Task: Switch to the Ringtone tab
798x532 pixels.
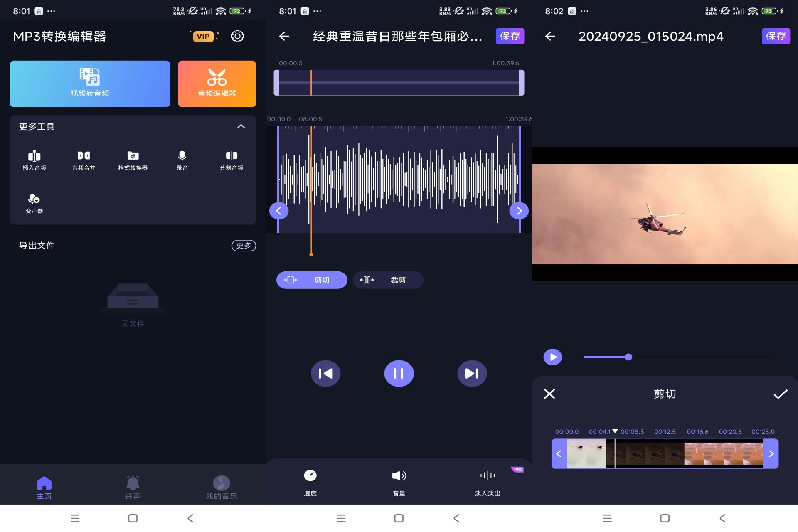Action: [133, 488]
